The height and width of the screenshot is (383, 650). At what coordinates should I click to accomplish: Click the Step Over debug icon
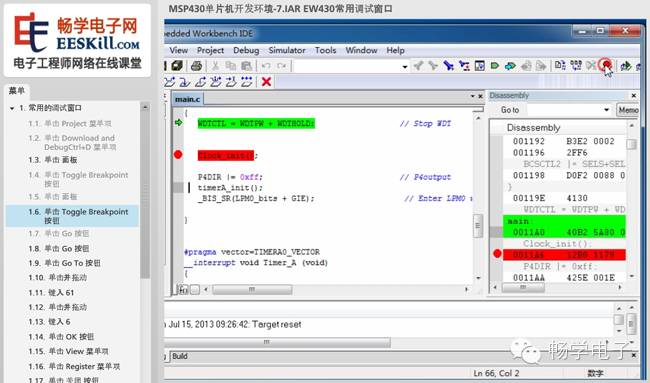coord(169,82)
